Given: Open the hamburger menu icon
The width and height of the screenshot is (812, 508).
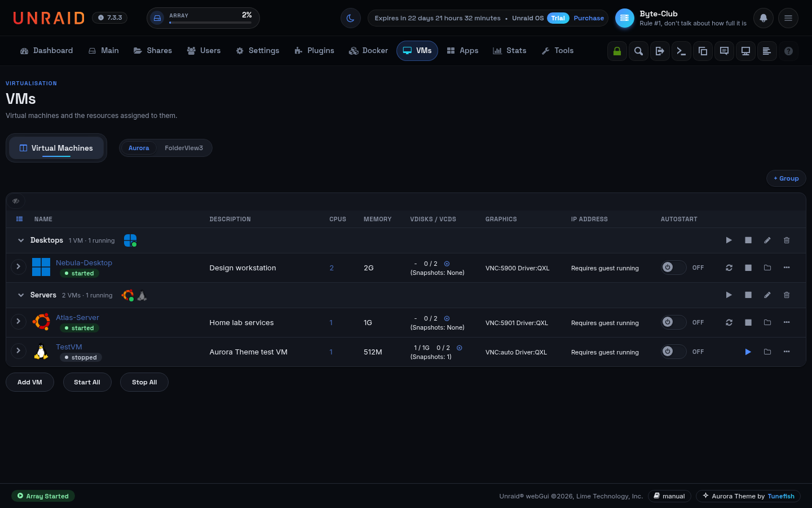Looking at the screenshot, I should [x=788, y=18].
